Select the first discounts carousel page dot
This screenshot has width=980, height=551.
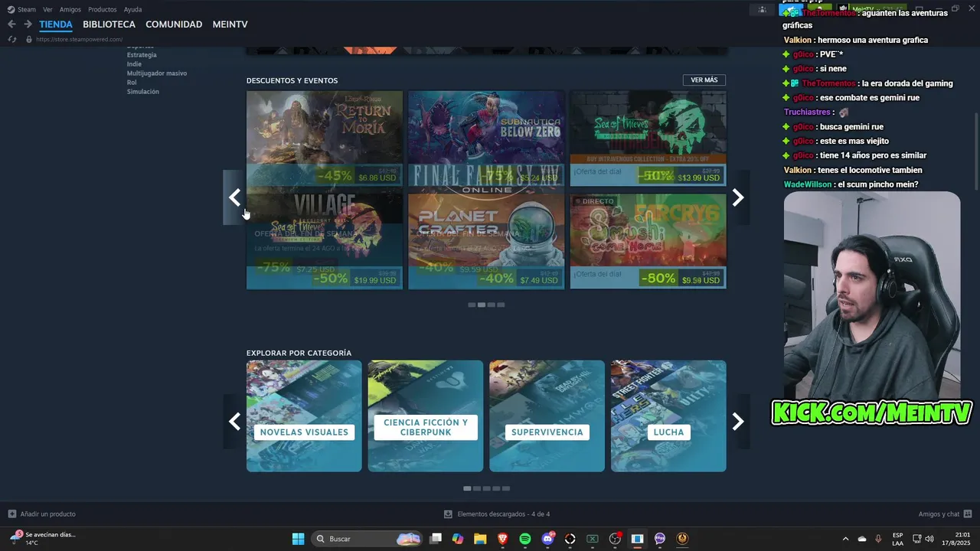[x=472, y=305]
